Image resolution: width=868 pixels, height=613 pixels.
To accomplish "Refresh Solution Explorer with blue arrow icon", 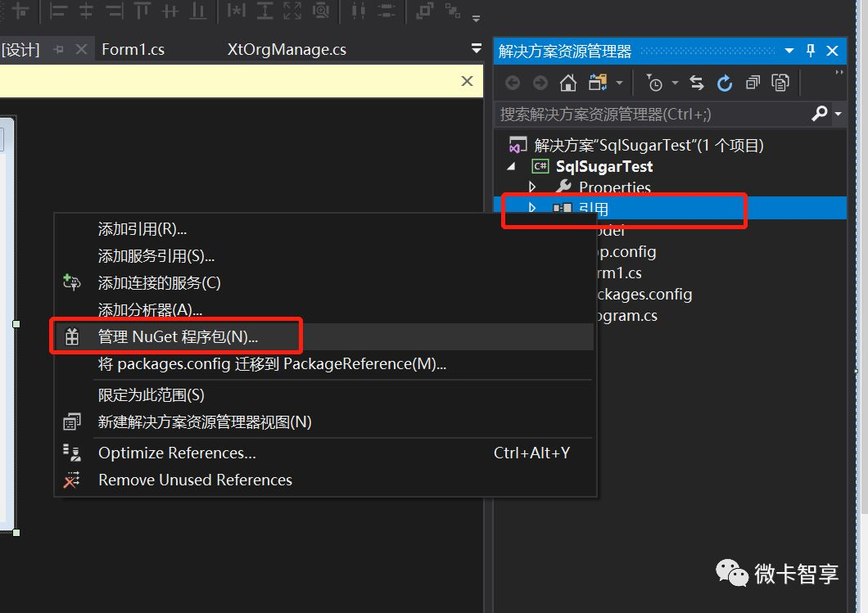I will point(725,83).
